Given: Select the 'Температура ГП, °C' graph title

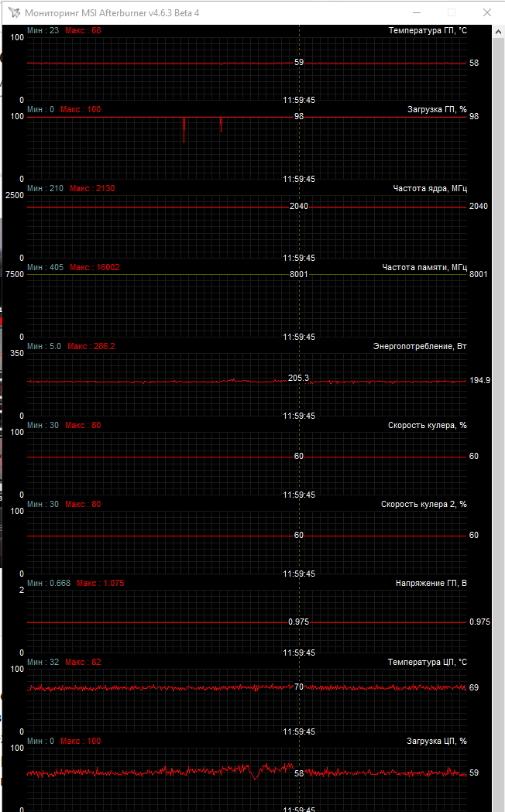Looking at the screenshot, I should [x=428, y=30].
